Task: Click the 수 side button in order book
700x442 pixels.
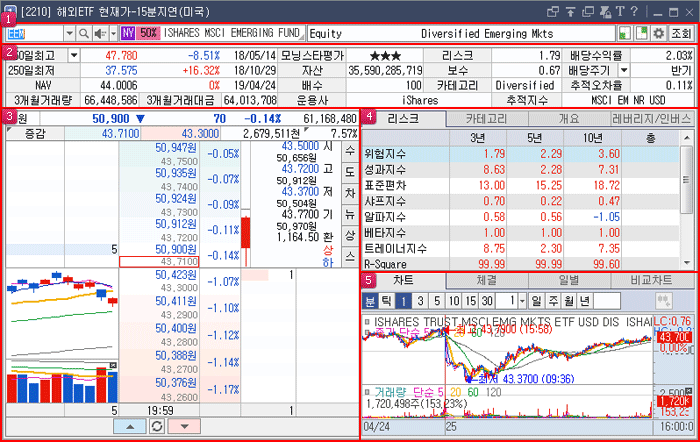Action: pos(350,150)
